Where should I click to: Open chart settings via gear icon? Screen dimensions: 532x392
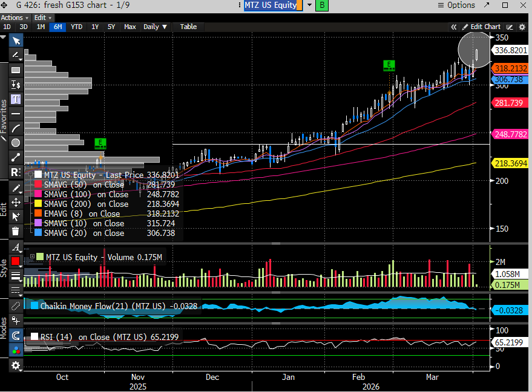16,365
